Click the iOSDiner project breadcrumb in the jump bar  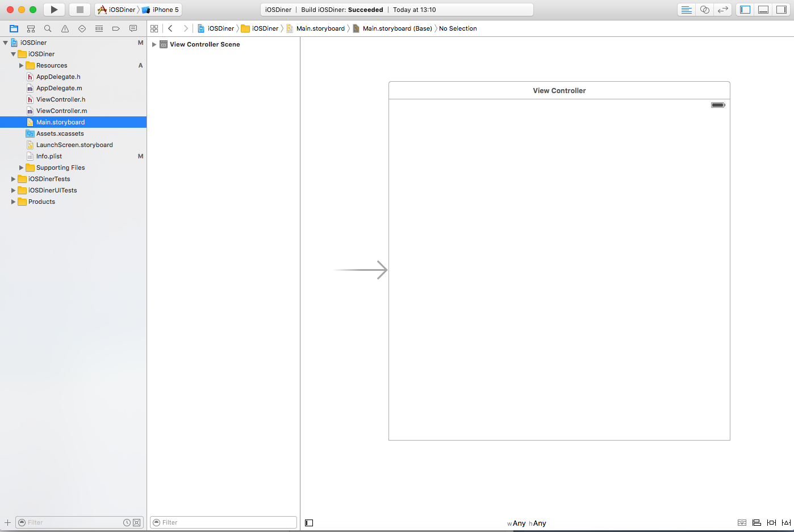216,28
